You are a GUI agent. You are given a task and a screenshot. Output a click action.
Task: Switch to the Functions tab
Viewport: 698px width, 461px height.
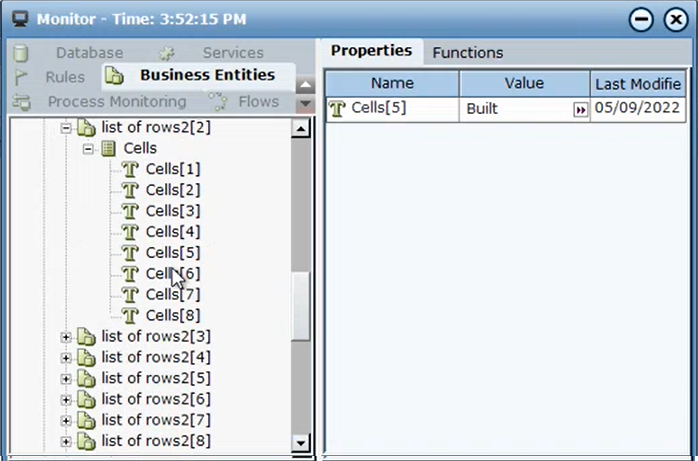coord(467,52)
